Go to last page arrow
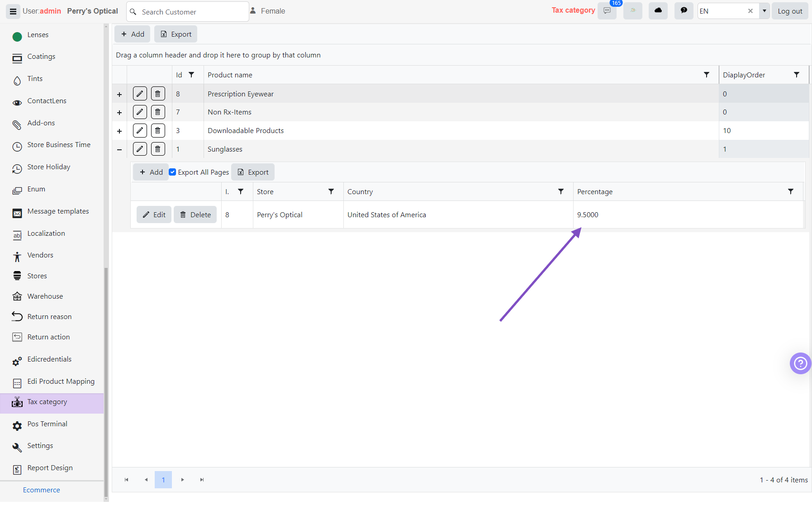Viewport: 812px width, 510px height. (202, 480)
